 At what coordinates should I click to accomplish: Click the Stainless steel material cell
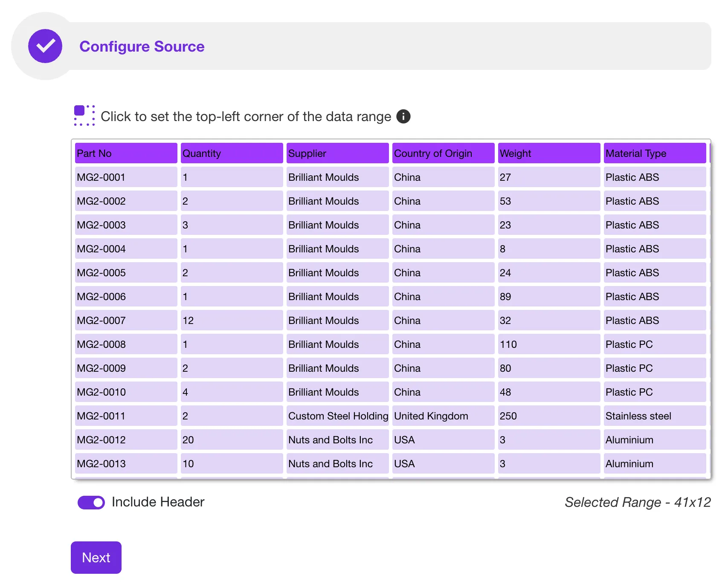coord(654,416)
